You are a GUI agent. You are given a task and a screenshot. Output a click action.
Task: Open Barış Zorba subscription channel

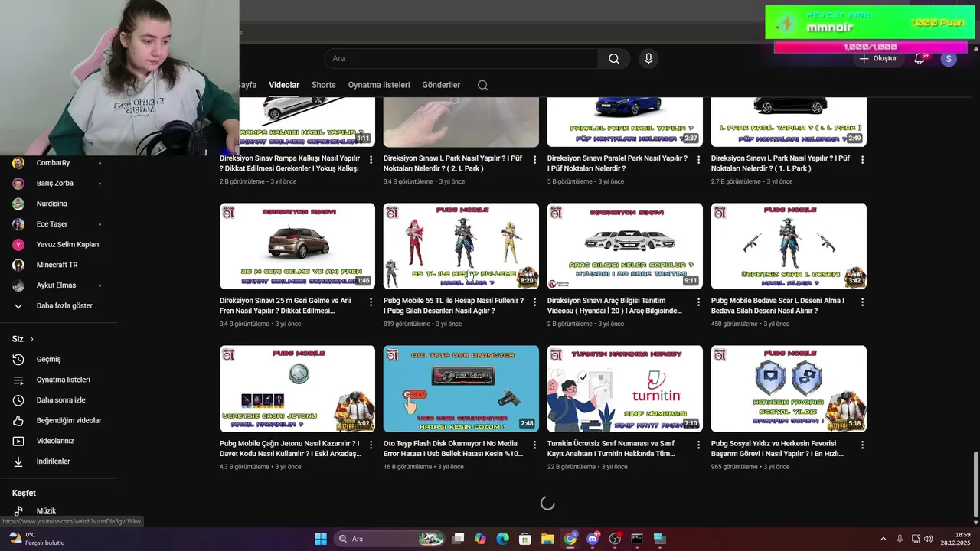[54, 184]
